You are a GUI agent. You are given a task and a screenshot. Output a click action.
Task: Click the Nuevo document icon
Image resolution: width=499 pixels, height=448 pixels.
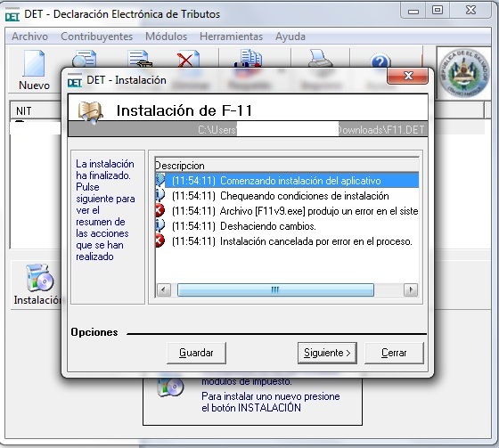pos(34,63)
